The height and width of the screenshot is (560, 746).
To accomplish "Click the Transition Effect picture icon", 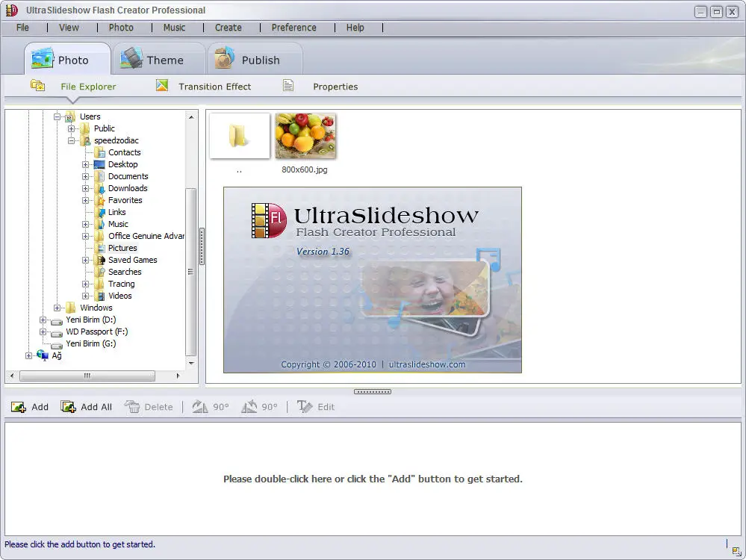I will click(162, 86).
